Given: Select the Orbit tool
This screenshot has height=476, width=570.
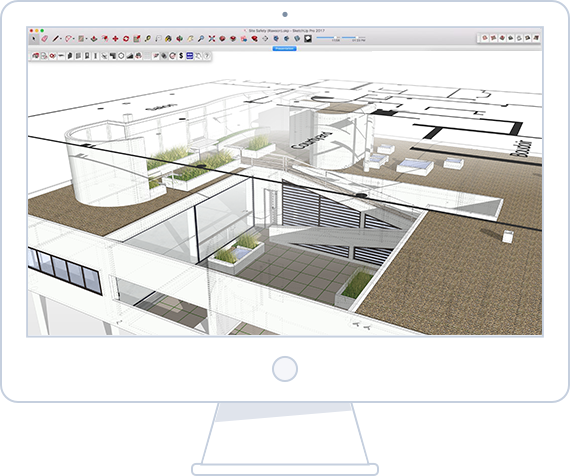Looking at the screenshot, I should pos(179,39).
